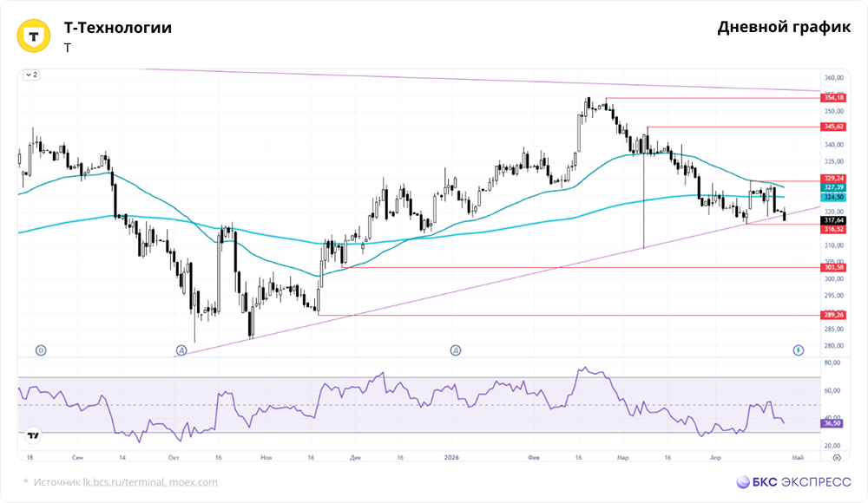Open the green lightning event marker

pos(799,350)
